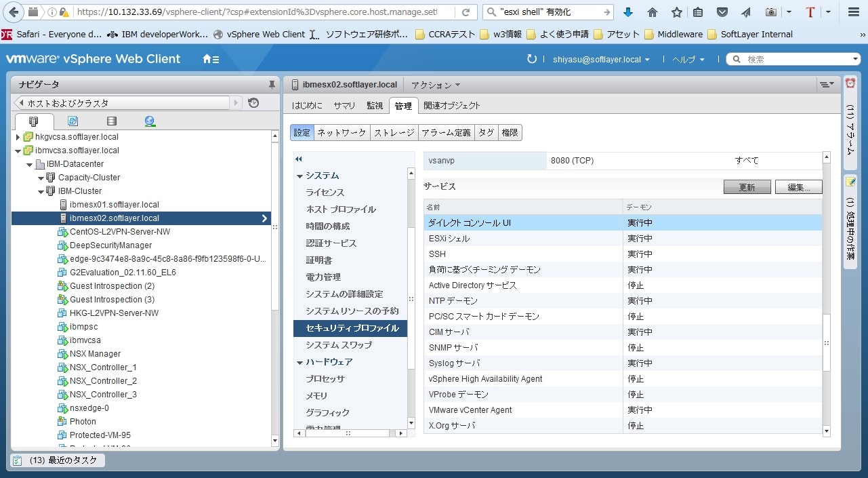Switch to the サマリ tab

pos(344,105)
